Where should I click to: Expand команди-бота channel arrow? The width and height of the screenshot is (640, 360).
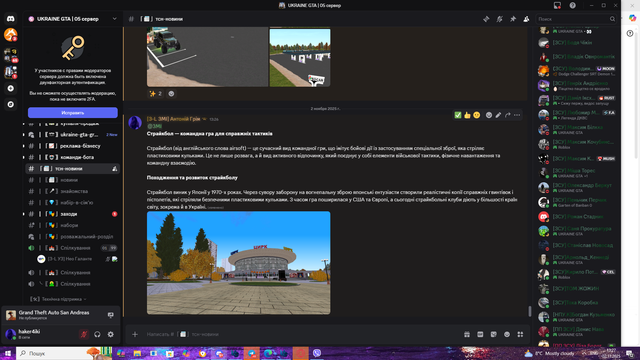coord(24,157)
